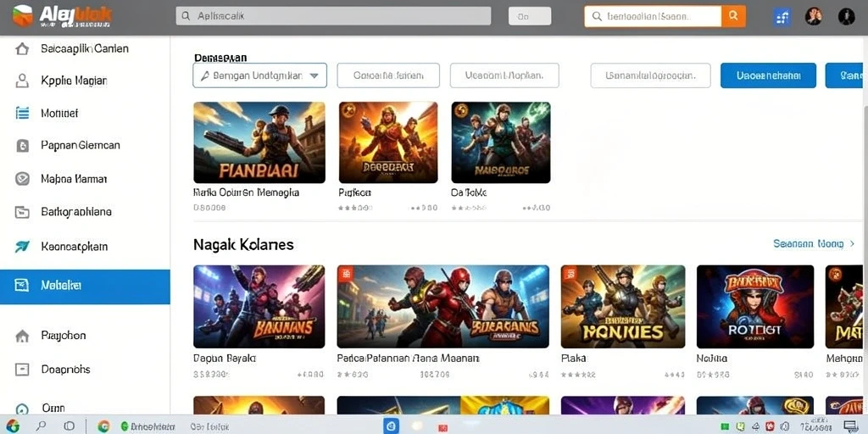Click the Seanann Niong arrow link
Image resolution: width=868 pixels, height=434 pixels.
pyautogui.click(x=814, y=243)
